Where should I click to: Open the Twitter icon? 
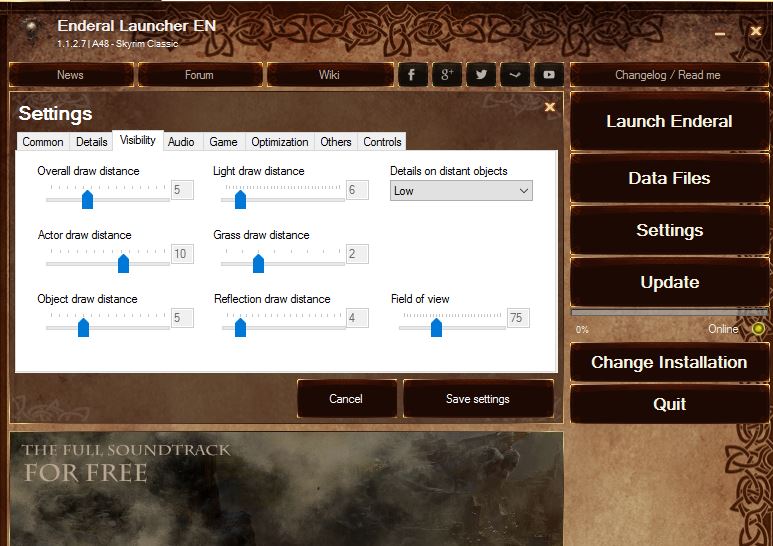[481, 75]
